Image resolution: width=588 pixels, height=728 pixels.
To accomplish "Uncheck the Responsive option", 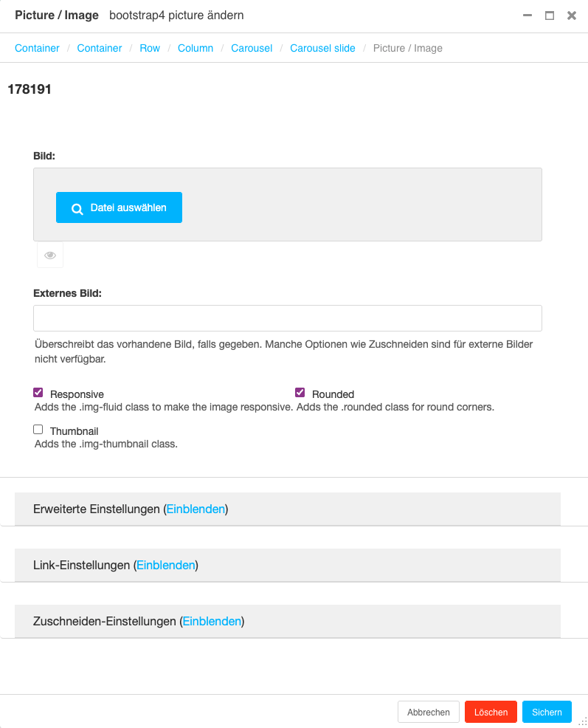I will pyautogui.click(x=38, y=392).
